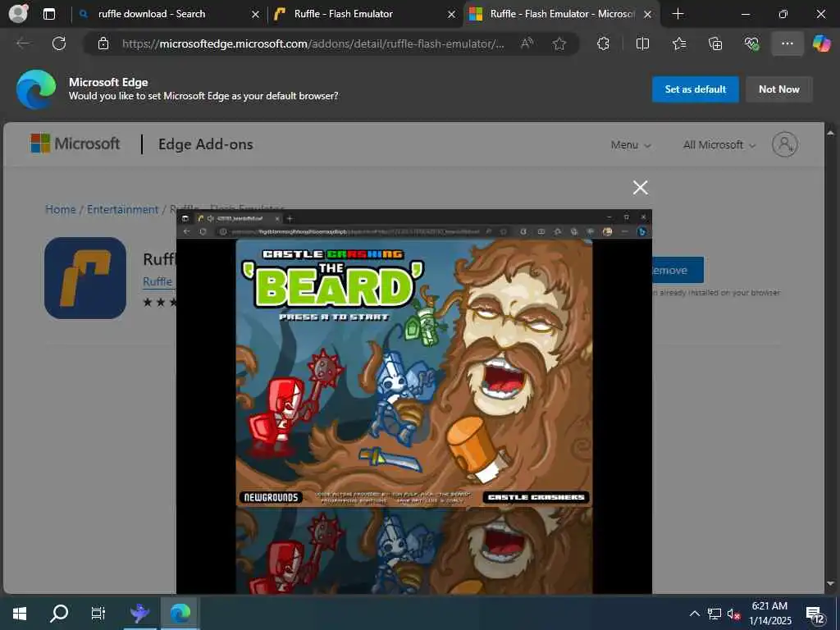Select the Microsoft Edge Add-ons Ruffle tab
This screenshot has height=630, width=840.
562,14
